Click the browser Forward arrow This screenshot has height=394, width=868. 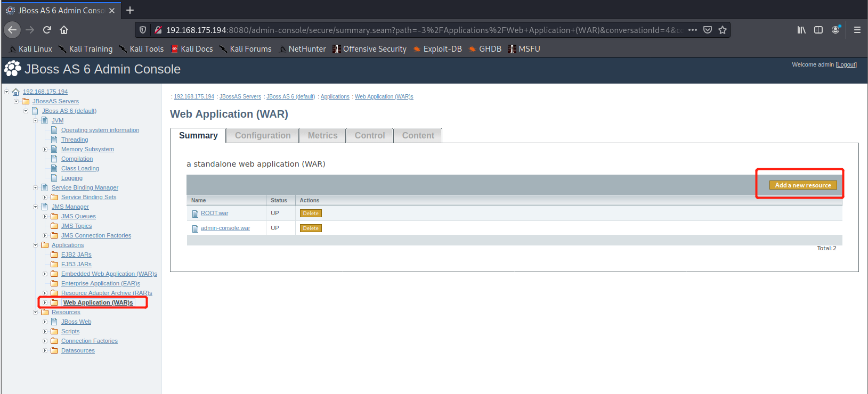tap(30, 30)
